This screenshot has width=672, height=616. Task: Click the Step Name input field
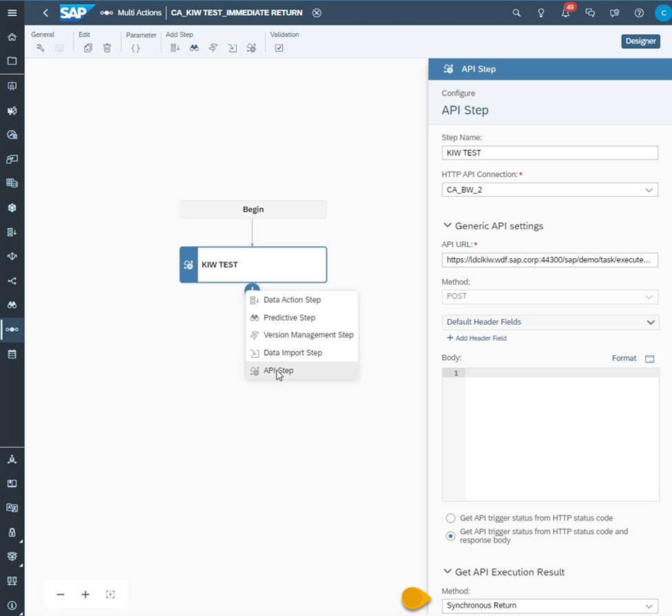(550, 153)
